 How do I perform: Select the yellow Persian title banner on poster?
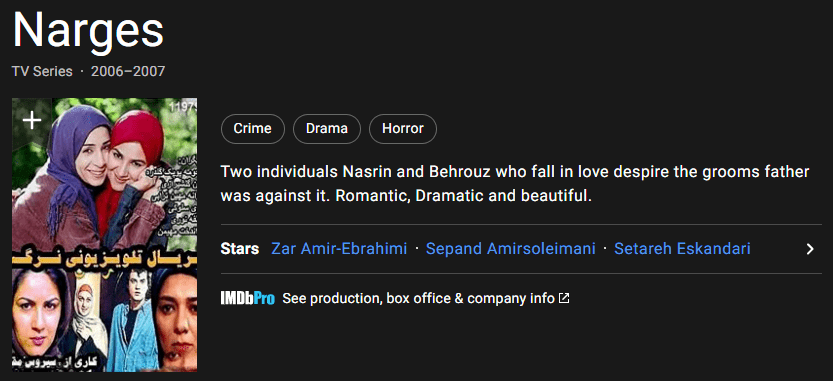pyautogui.click(x=105, y=256)
